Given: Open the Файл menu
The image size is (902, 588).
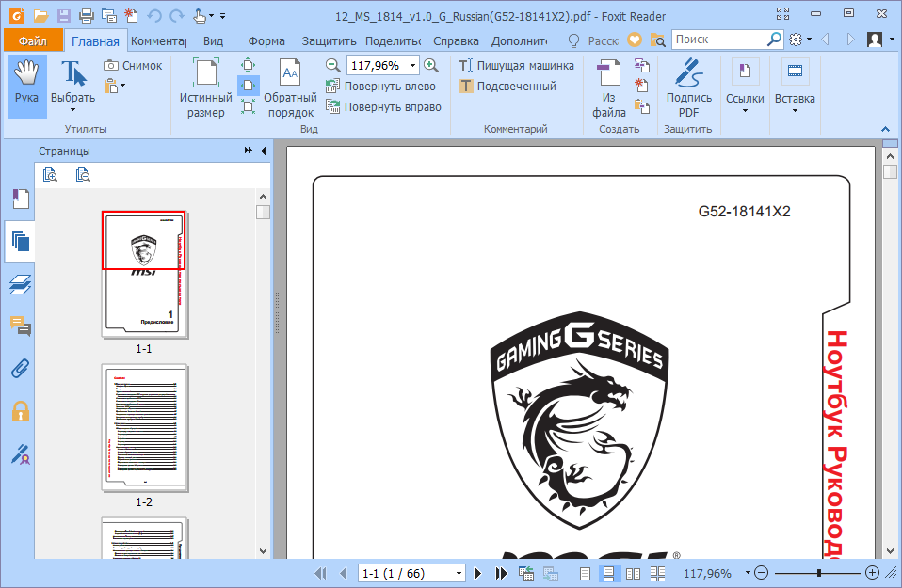Looking at the screenshot, I should (x=32, y=40).
